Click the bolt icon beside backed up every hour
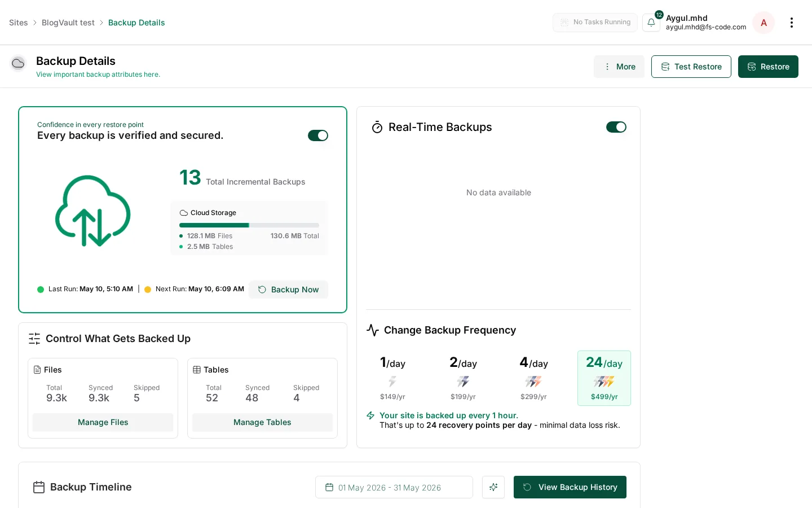The image size is (812, 508). pyautogui.click(x=370, y=415)
